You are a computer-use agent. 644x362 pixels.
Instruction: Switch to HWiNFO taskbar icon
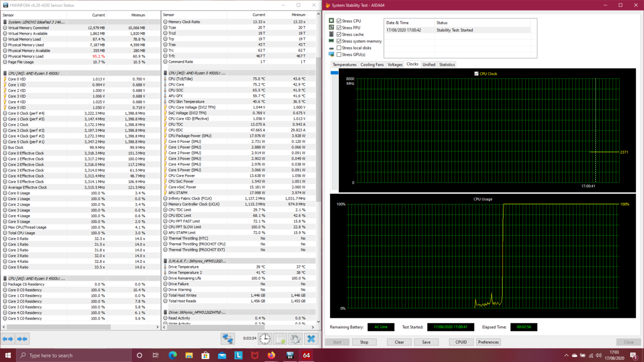(290, 355)
